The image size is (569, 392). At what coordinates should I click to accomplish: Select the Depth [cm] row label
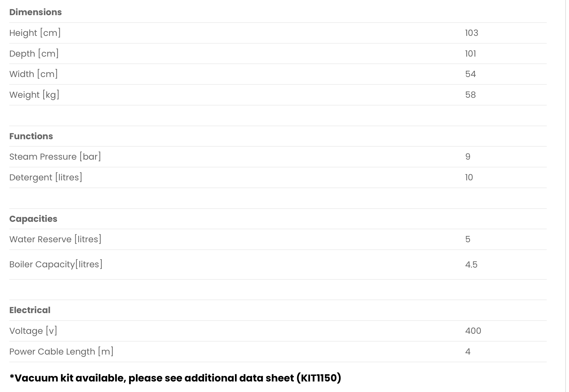[x=34, y=54]
